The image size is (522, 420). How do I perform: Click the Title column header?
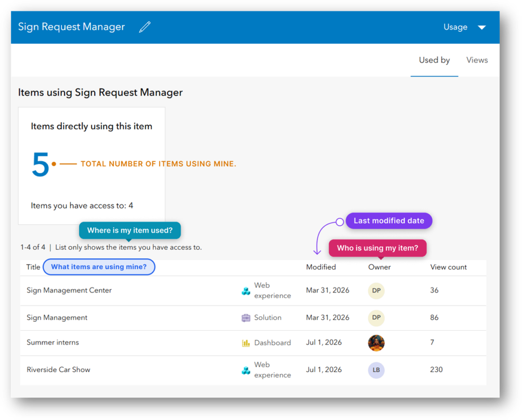pyautogui.click(x=33, y=267)
